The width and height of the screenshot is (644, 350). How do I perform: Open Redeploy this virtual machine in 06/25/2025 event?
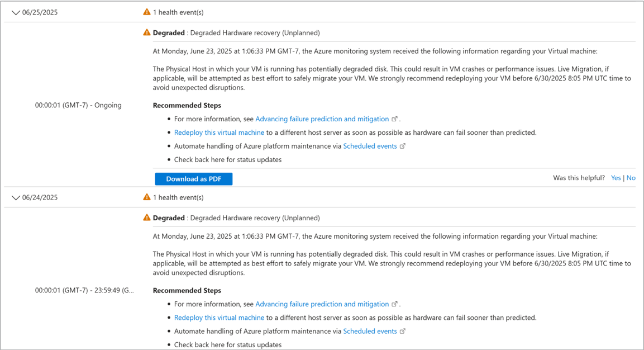[219, 133]
